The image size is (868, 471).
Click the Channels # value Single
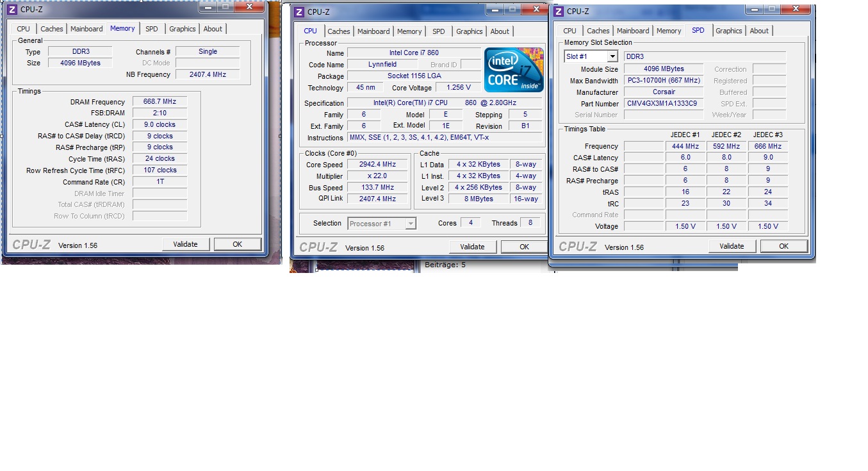(x=208, y=51)
